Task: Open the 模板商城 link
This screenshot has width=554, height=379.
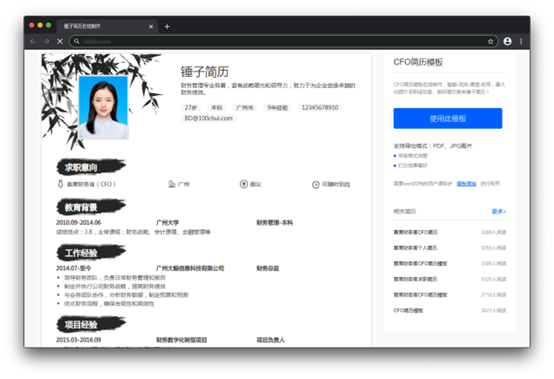Action: pos(466,184)
